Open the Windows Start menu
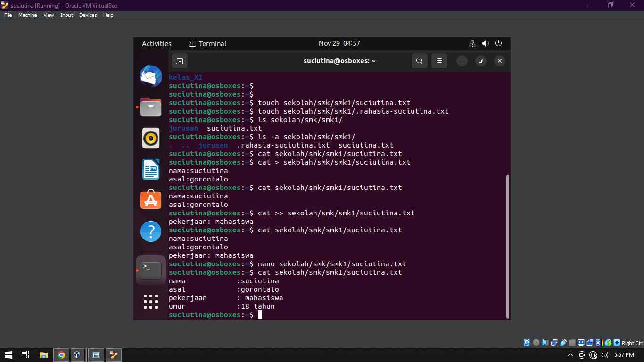This screenshot has width=644, height=362. click(x=8, y=355)
